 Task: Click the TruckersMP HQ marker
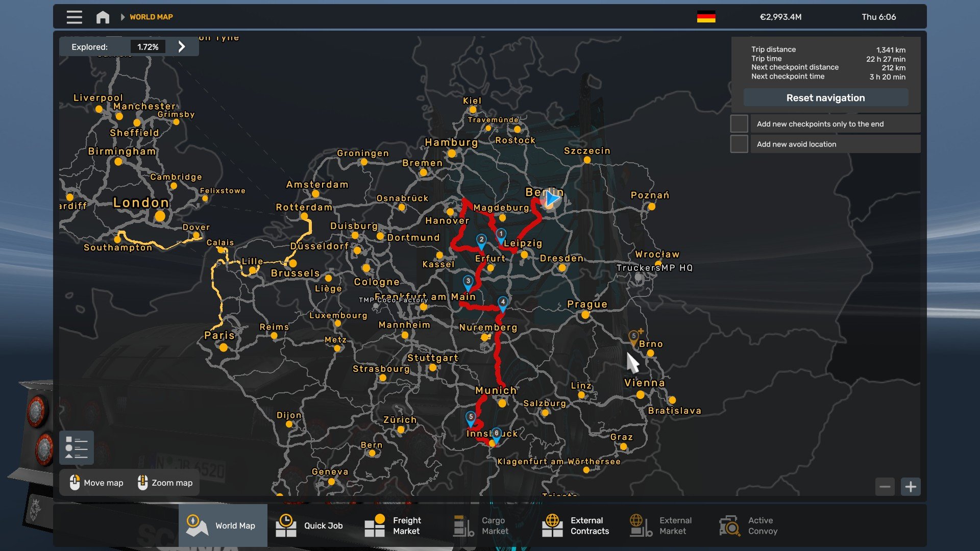[639, 278]
